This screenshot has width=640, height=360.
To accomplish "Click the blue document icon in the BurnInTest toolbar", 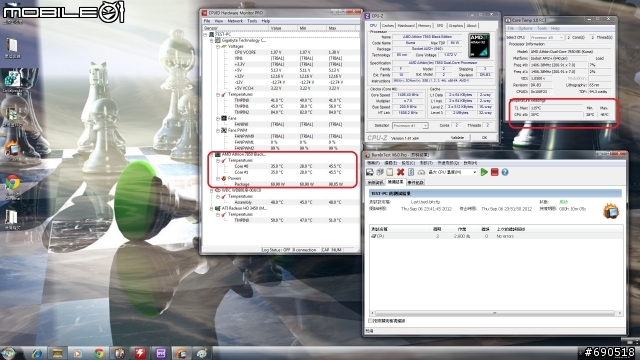I will (x=411, y=172).
